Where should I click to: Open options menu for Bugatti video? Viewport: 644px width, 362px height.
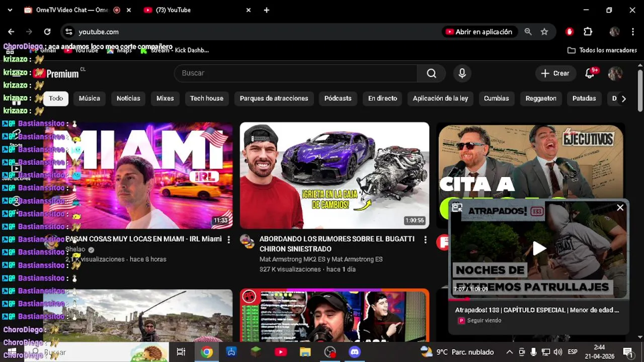(x=425, y=240)
